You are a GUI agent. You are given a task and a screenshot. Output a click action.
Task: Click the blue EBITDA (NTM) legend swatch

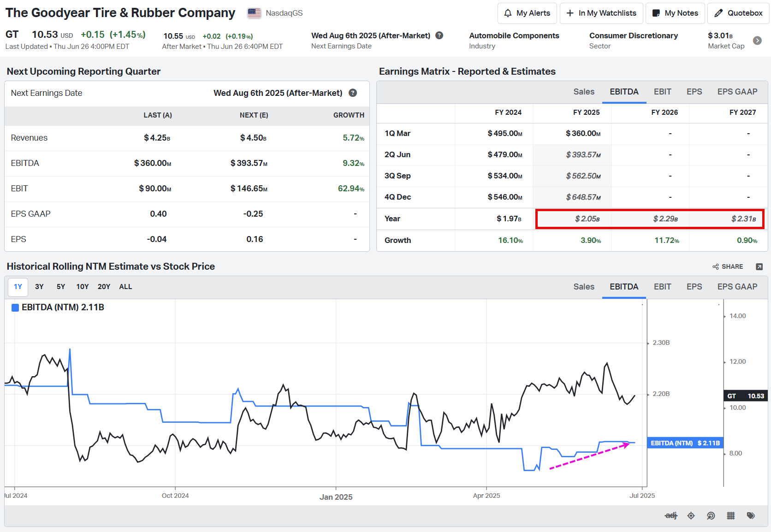coord(15,307)
